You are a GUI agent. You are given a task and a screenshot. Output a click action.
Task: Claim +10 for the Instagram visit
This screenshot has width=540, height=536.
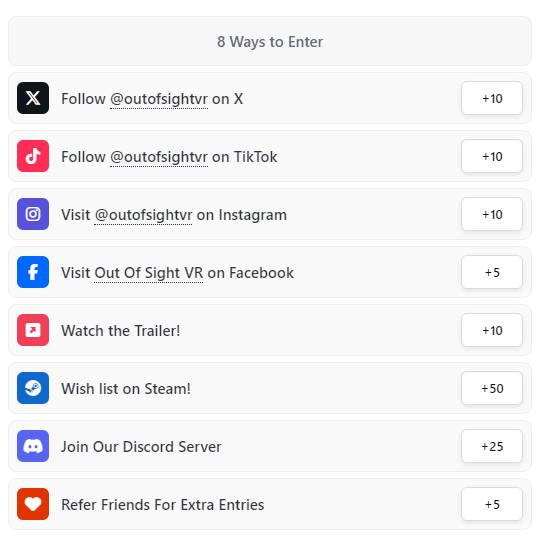click(x=492, y=214)
